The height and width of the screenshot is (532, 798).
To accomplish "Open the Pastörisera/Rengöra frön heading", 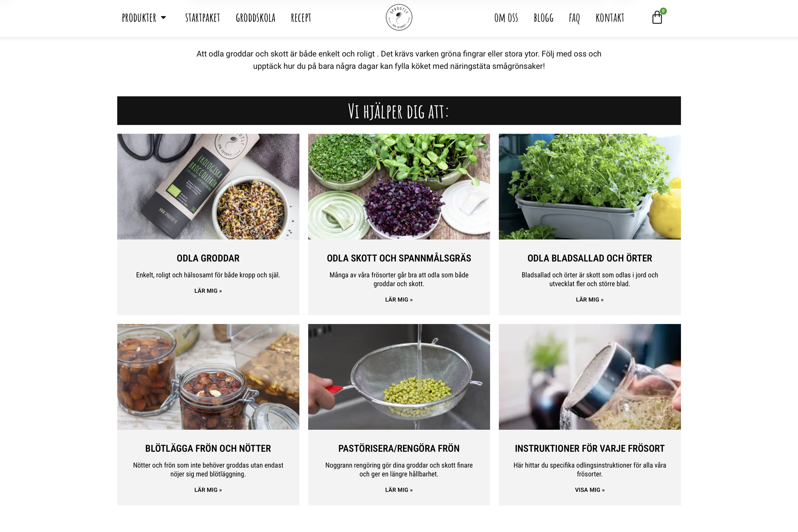I will pos(399,448).
